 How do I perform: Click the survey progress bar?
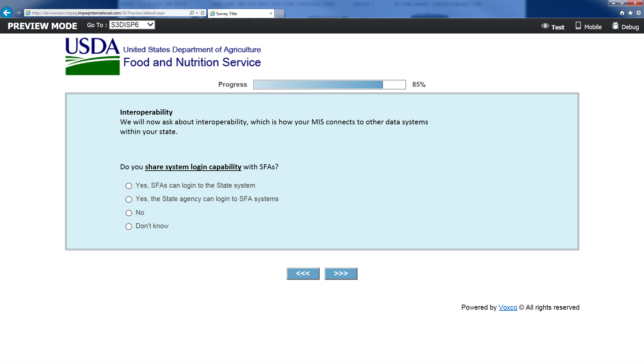(x=329, y=84)
